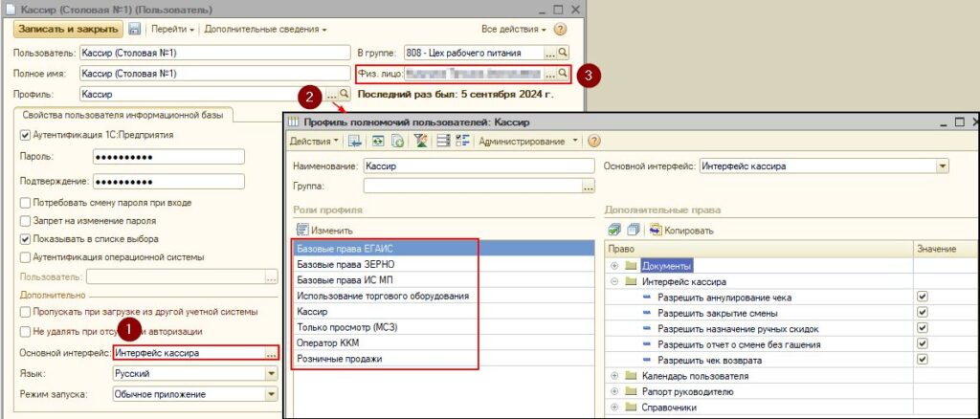Click the find-in-list icon in profile toolbar

point(355,142)
